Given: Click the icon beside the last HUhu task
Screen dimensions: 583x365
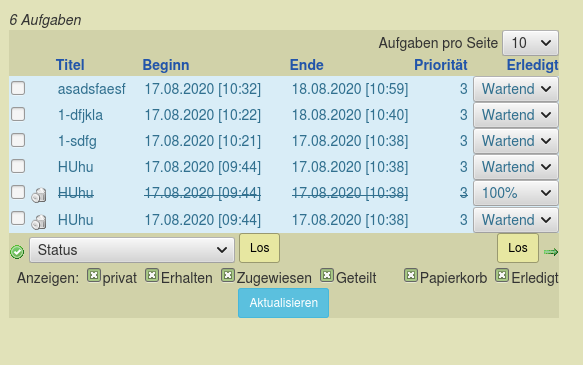Looking at the screenshot, I should [39, 222].
